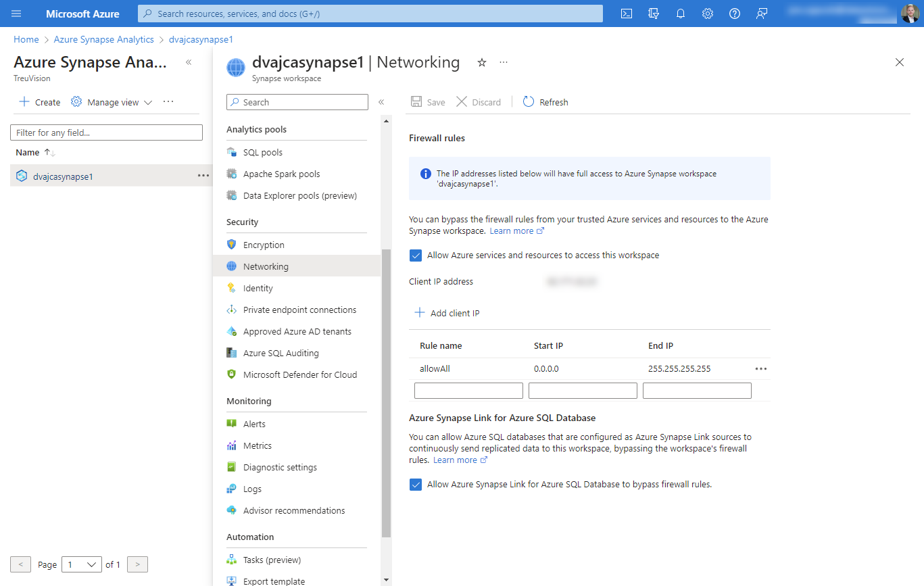924x586 pixels.
Task: Click the Approved Azure AD tenants icon
Action: (x=232, y=331)
